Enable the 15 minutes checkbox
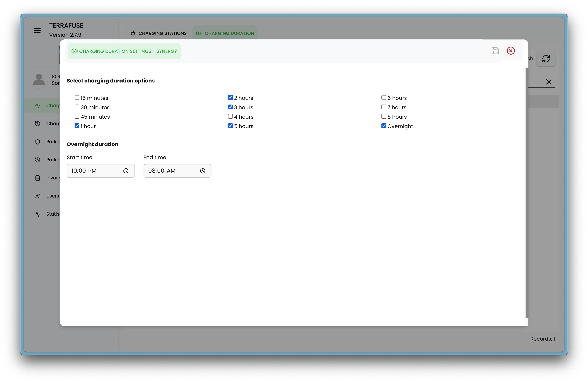The width and height of the screenshot is (588, 382). click(x=77, y=98)
